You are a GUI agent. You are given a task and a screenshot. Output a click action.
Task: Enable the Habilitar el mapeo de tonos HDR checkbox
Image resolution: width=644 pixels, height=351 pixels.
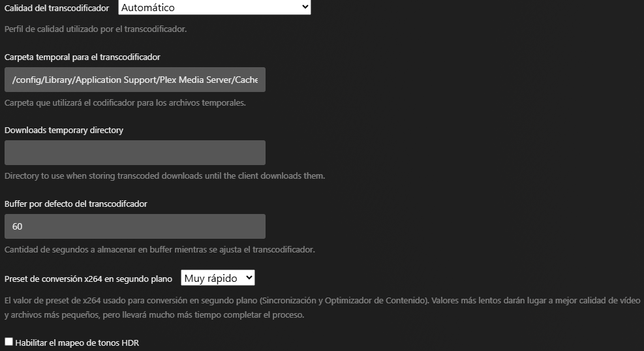coord(8,342)
